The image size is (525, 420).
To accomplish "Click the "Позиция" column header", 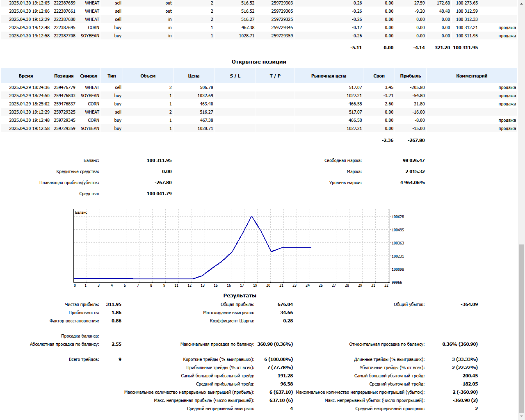I will point(64,76).
